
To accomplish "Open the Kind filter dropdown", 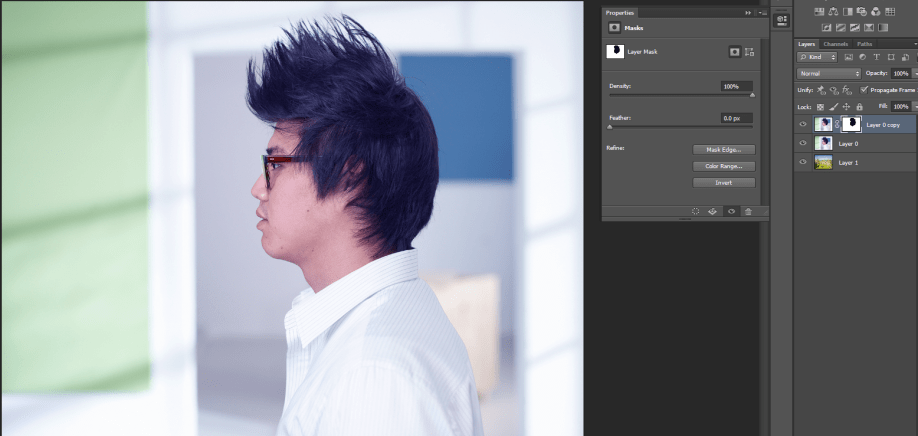I will pyautogui.click(x=817, y=57).
